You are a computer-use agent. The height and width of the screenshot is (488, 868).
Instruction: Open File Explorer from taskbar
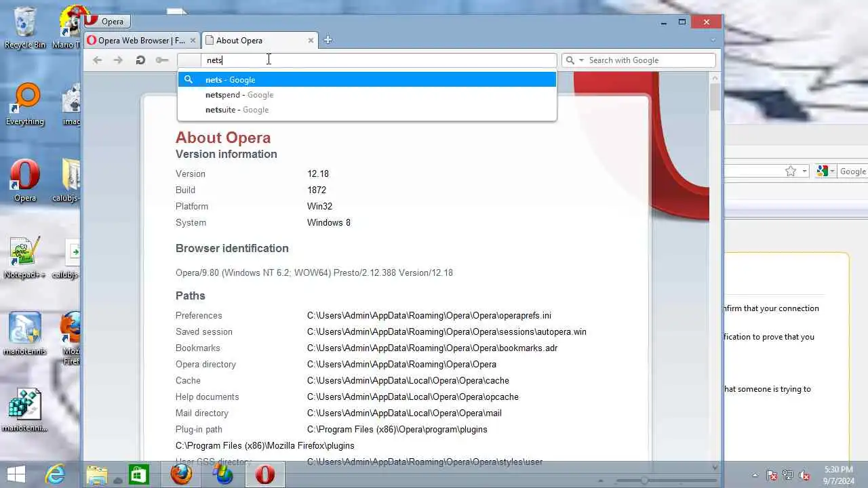click(x=96, y=474)
